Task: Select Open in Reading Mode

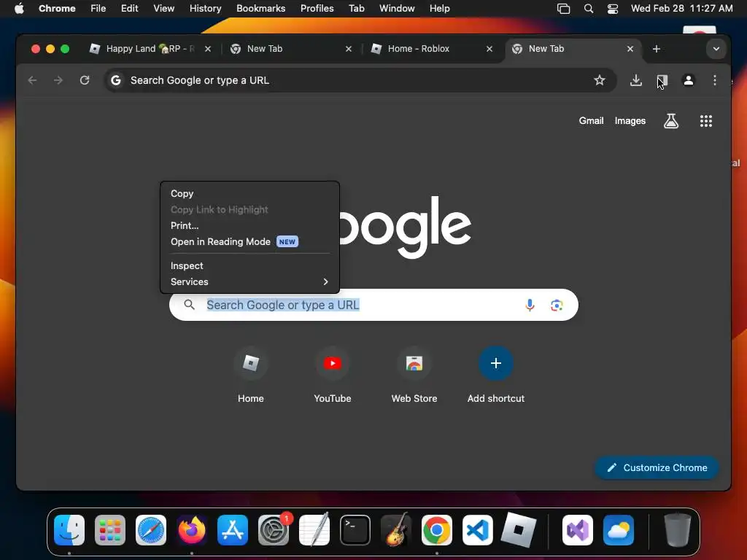Action: 250,242
